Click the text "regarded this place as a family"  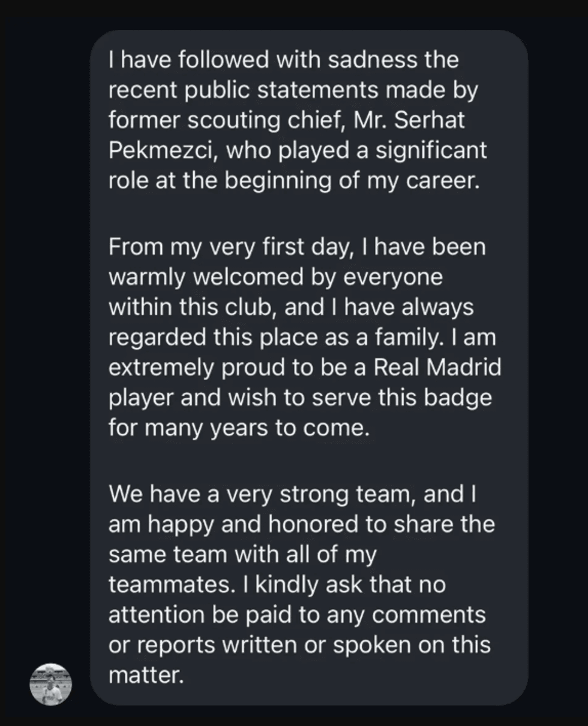click(277, 337)
